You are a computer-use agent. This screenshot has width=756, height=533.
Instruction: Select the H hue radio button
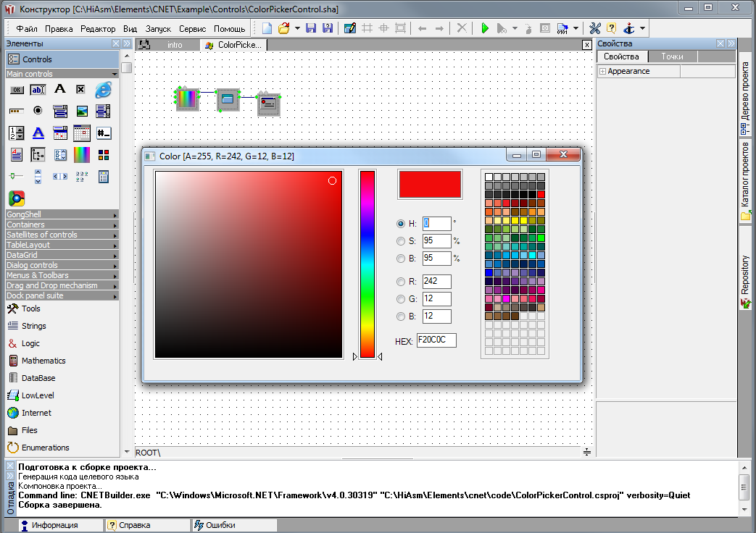pyautogui.click(x=401, y=224)
